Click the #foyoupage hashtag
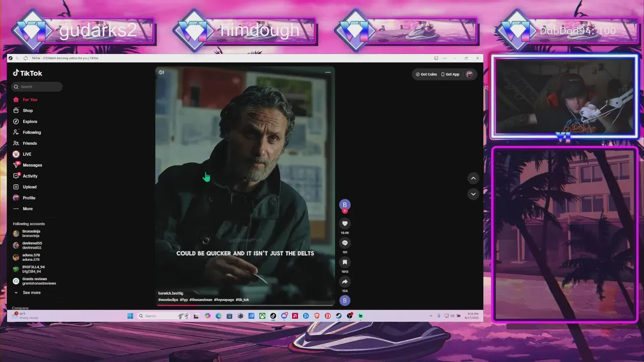The image size is (644, 362). coord(224,300)
